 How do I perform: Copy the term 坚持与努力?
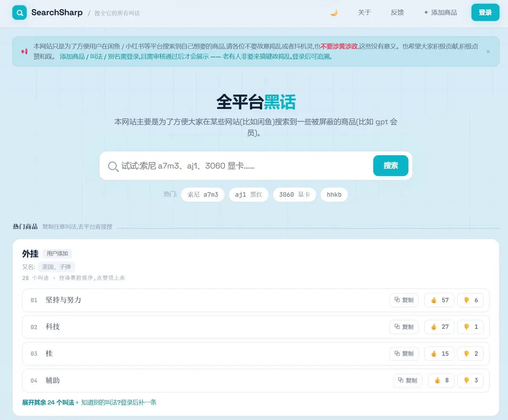(x=404, y=300)
